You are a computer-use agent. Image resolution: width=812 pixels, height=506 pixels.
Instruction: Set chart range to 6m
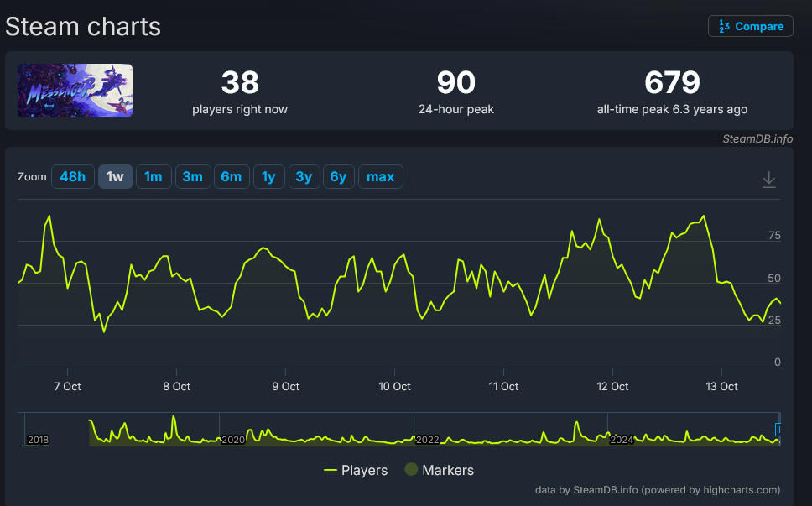232,176
